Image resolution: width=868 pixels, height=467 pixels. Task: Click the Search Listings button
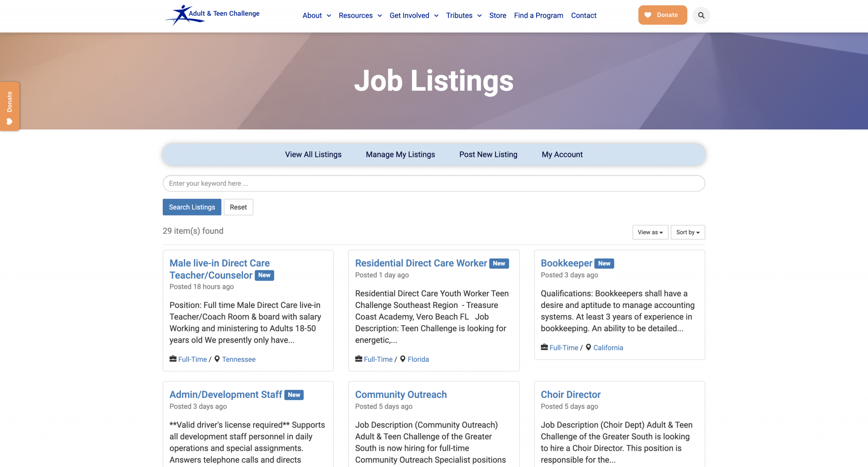pyautogui.click(x=192, y=207)
